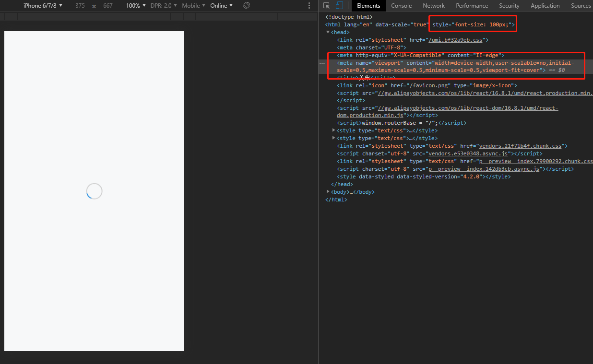The width and height of the screenshot is (593, 364).
Task: Activate the inspect element picker icon
Action: click(x=327, y=6)
